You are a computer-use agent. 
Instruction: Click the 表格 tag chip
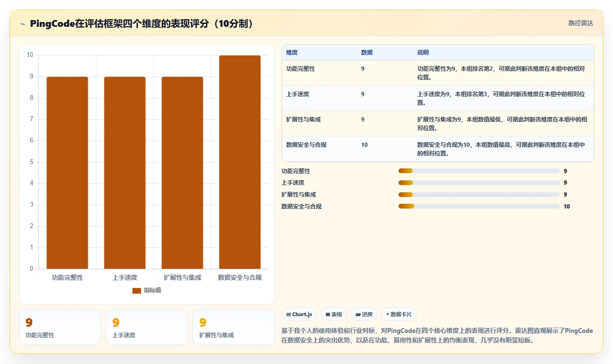tap(333, 314)
